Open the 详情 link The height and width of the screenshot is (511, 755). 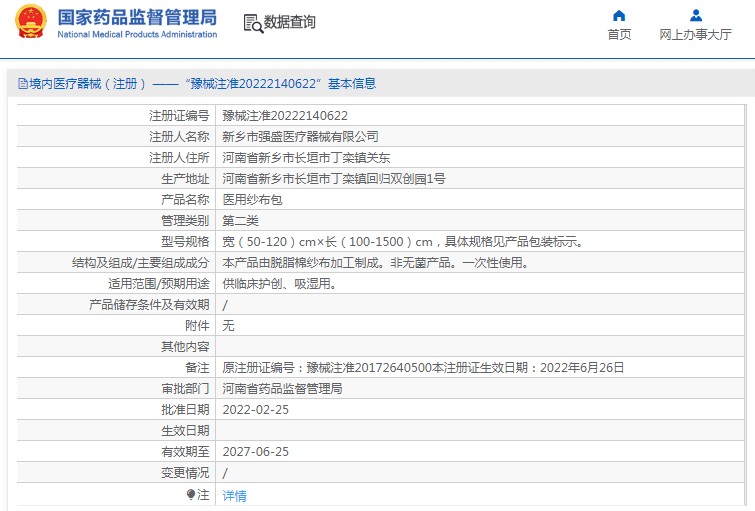coord(234,495)
